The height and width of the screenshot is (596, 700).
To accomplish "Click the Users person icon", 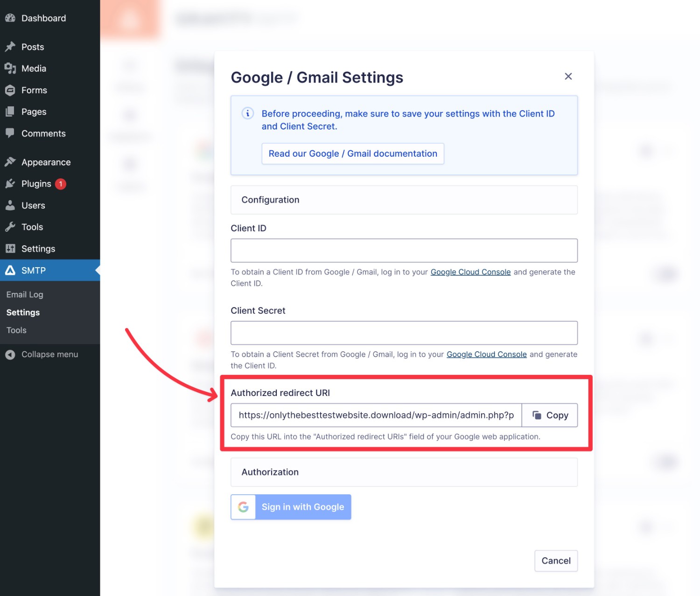I will 10,205.
